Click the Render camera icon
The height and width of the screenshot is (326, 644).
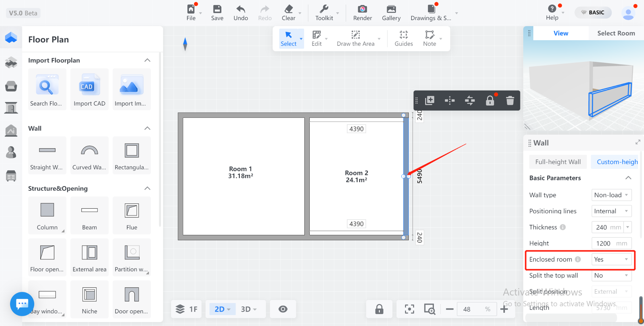[362, 9]
